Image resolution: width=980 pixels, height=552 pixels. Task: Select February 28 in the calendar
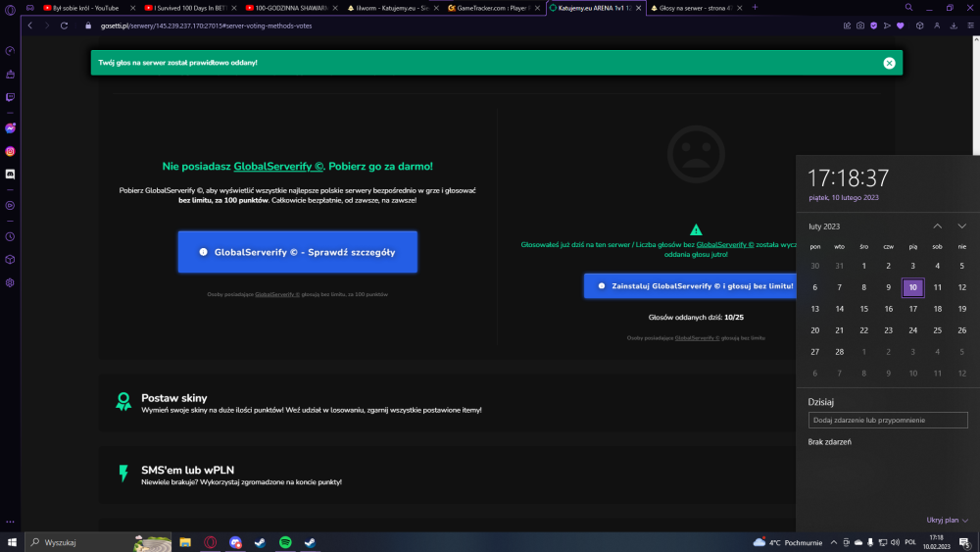pos(840,352)
